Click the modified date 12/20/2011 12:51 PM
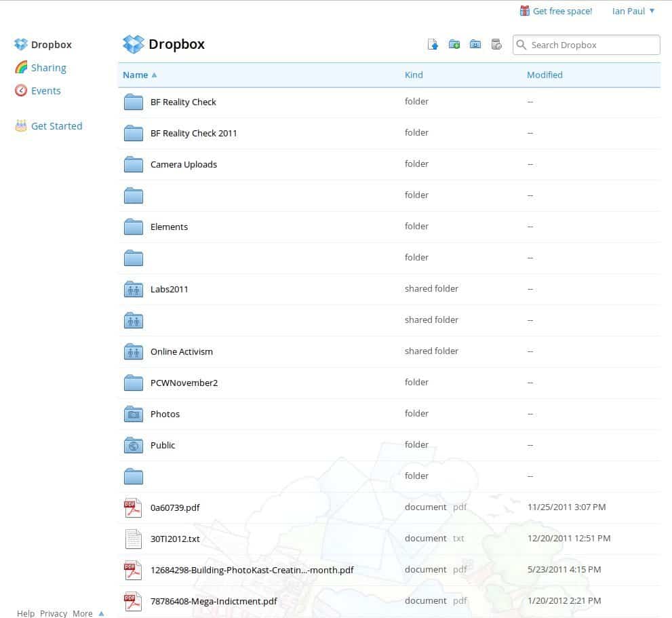Screen dimensions: 672x618 click(x=569, y=538)
